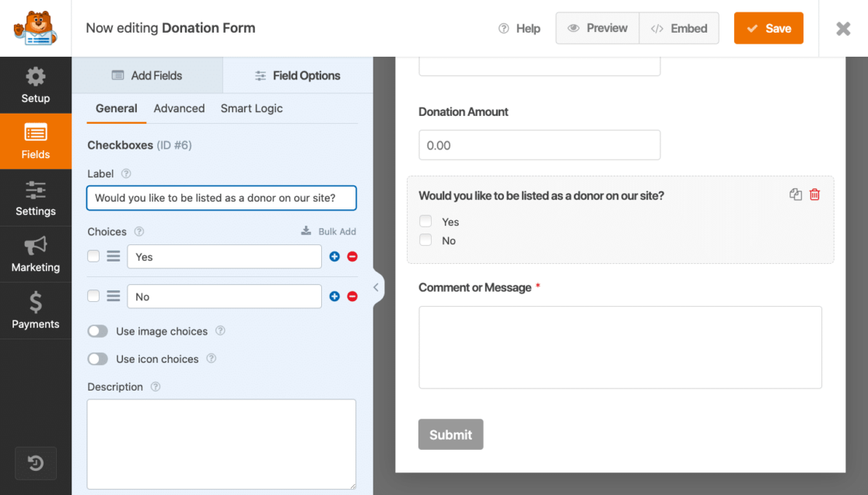
Task: Click the Choices help question icon
Action: click(139, 231)
